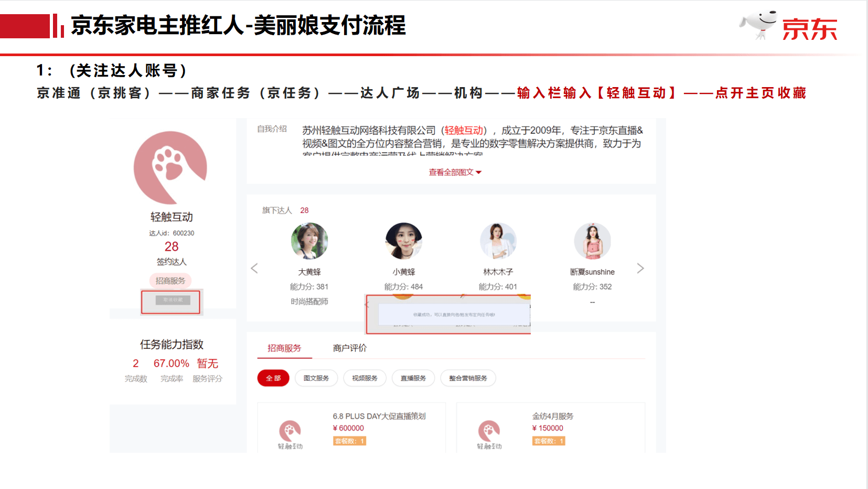Select 全部 filter pill
This screenshot has height=489, width=868.
273,378
